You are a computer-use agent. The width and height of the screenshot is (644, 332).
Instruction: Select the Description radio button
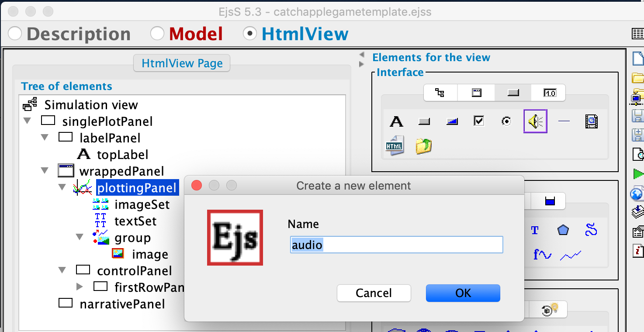pyautogui.click(x=14, y=34)
